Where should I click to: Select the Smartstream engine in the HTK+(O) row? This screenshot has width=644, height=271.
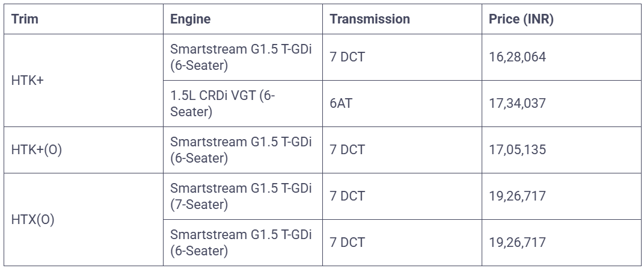tap(241, 150)
